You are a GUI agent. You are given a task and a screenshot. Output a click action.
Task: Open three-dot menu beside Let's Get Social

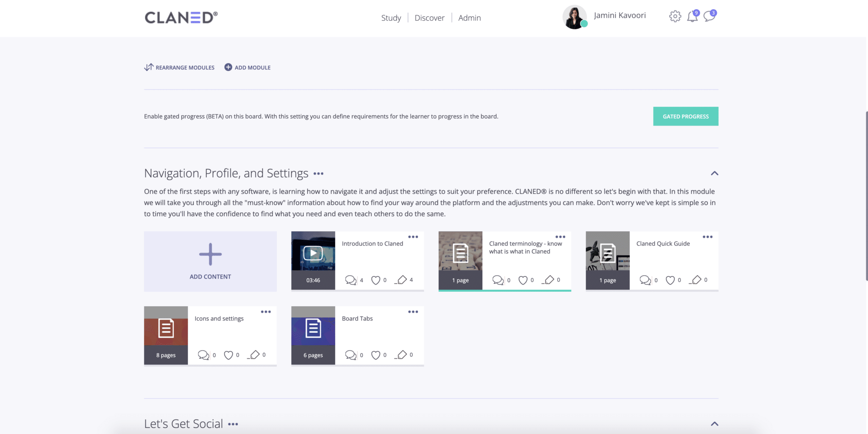(x=233, y=424)
